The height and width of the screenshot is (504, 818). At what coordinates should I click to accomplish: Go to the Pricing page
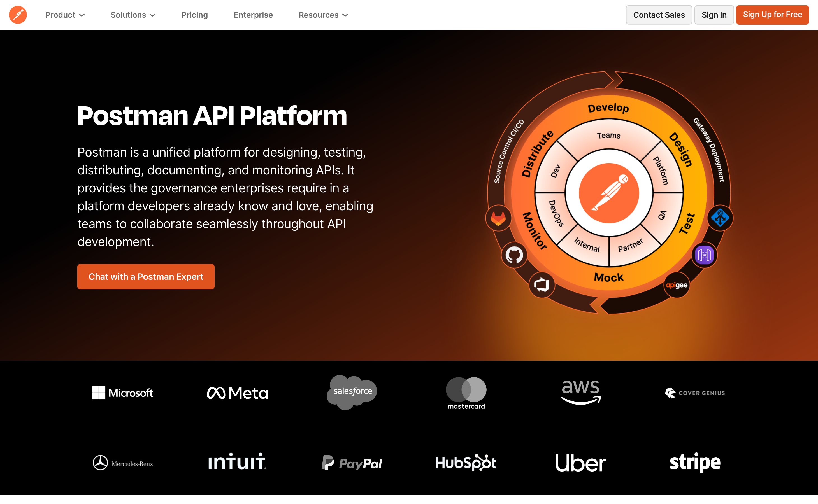coord(195,15)
